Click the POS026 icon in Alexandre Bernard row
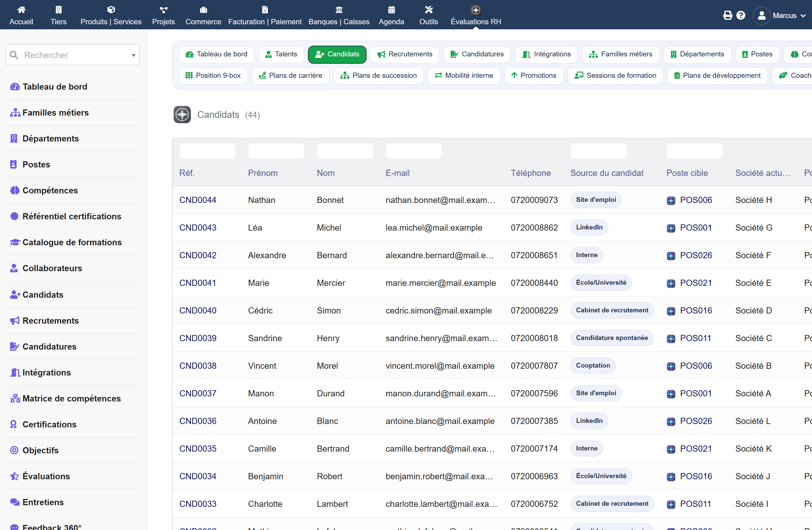This screenshot has height=530, width=812. click(671, 256)
